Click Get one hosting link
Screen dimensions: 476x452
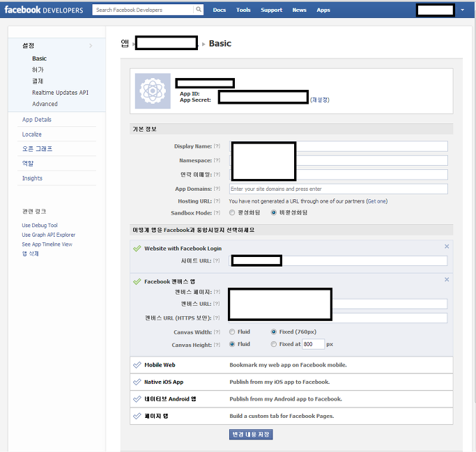coord(377,201)
